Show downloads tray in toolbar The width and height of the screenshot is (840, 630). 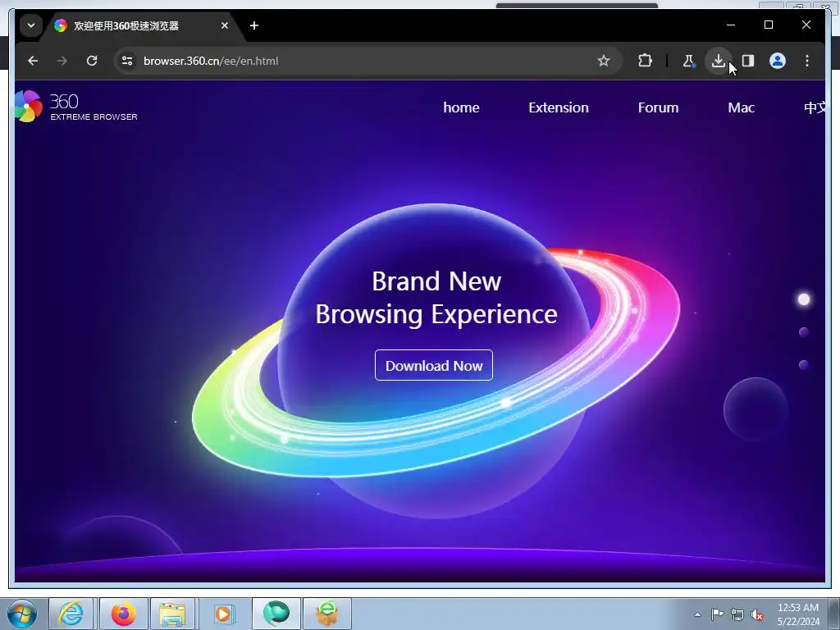(x=719, y=61)
